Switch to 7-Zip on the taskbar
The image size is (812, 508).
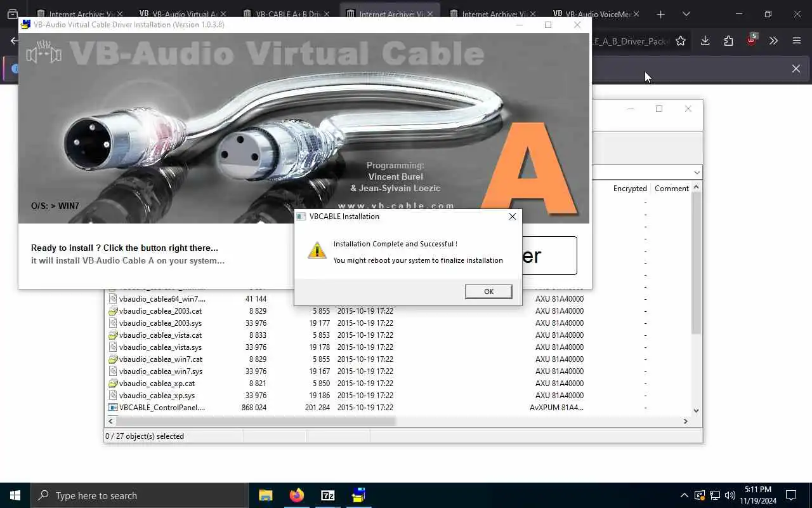tap(328, 495)
